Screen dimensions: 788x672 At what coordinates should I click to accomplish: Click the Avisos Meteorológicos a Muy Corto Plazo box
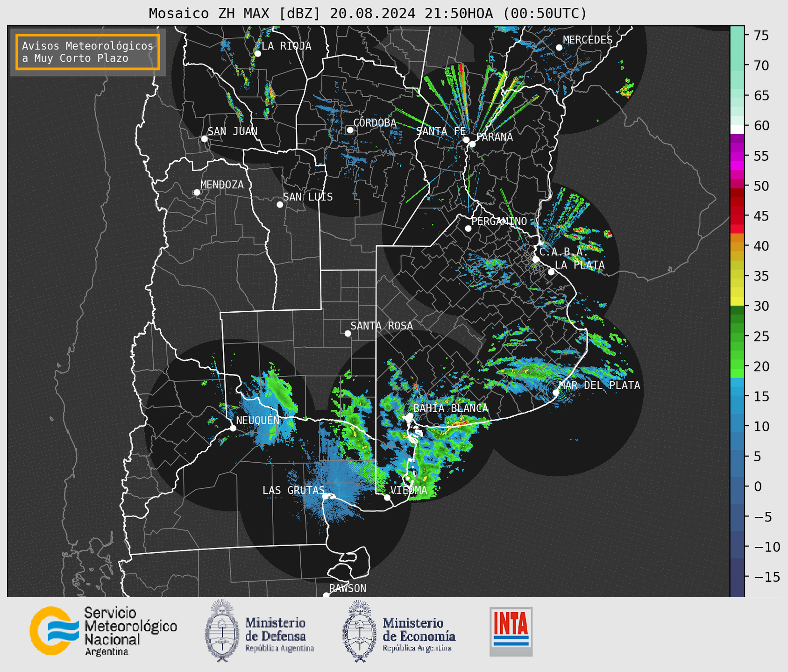(88, 52)
